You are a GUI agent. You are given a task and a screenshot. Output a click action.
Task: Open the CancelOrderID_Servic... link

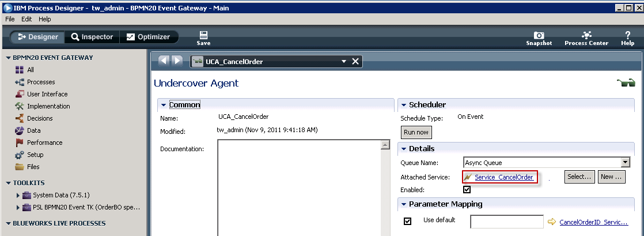[593, 222]
